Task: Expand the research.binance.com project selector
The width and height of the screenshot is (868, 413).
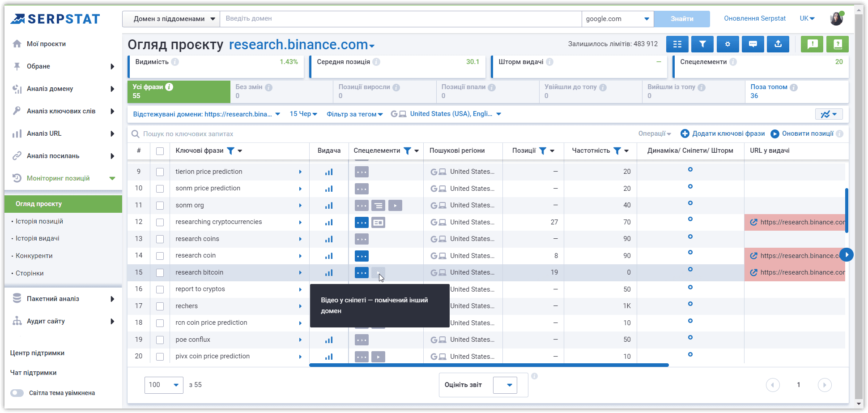Action: (302, 45)
